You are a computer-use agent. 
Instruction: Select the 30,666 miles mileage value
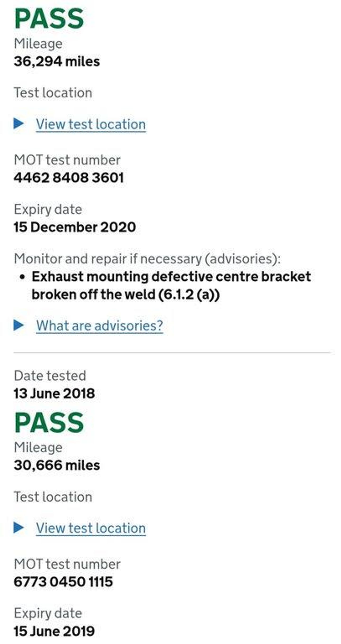[57, 465]
